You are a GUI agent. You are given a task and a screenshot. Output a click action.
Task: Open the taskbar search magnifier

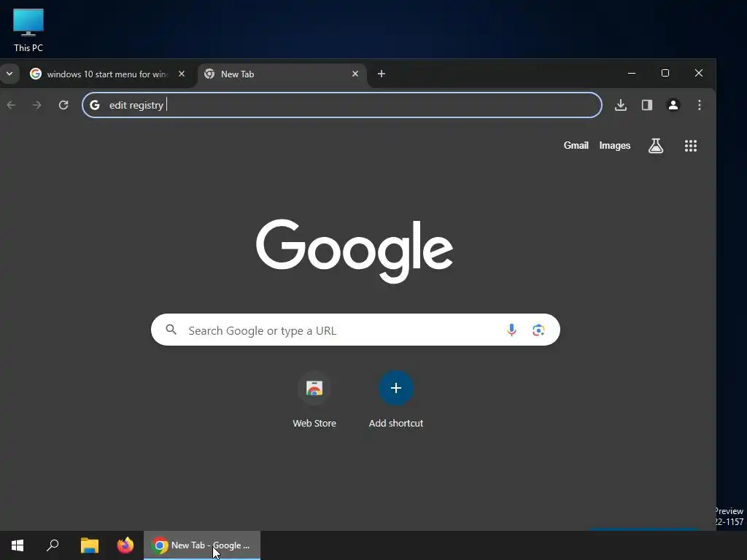click(53, 545)
